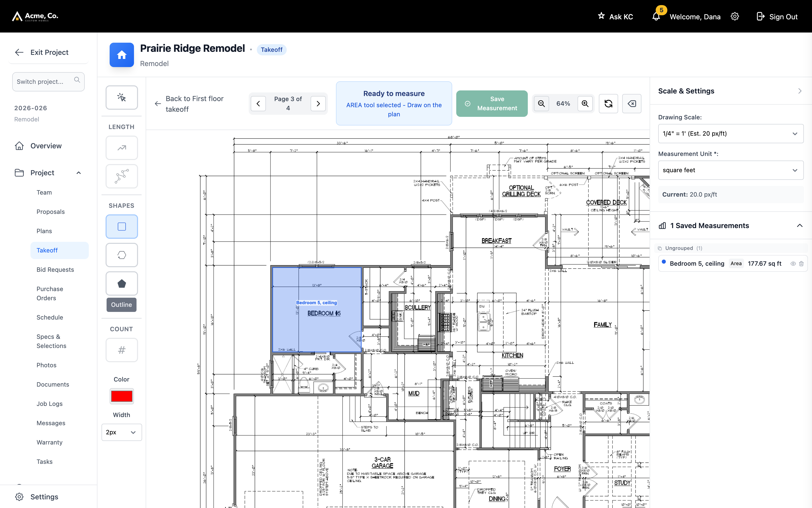Select the pointer selection tool
This screenshot has height=508, width=812.
tap(122, 98)
